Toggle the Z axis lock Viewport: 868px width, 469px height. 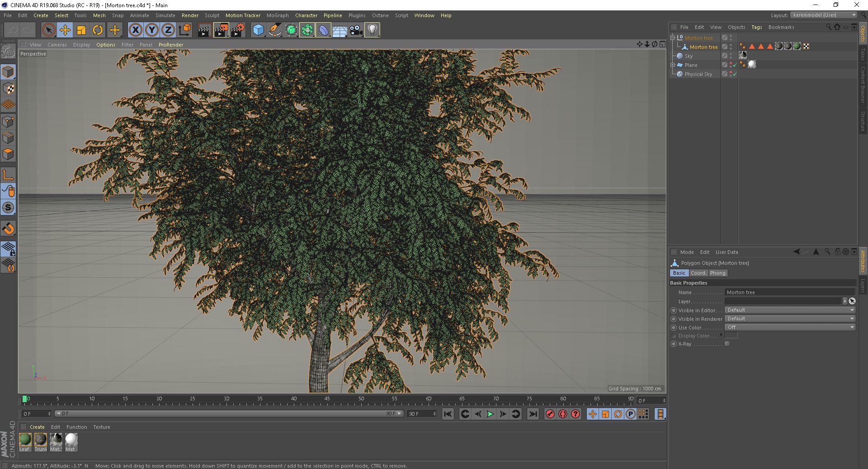168,30
